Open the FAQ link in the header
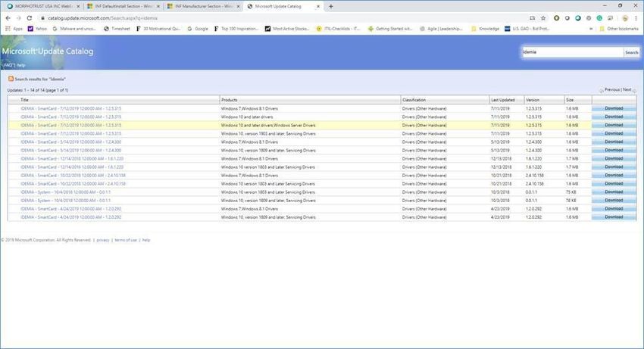Screen dimensions: 644x349 point(8,65)
